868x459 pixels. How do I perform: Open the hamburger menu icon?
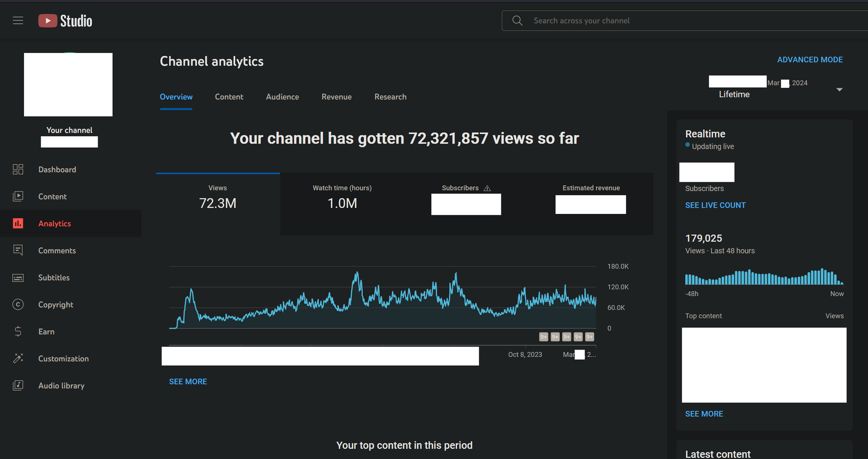(x=18, y=21)
